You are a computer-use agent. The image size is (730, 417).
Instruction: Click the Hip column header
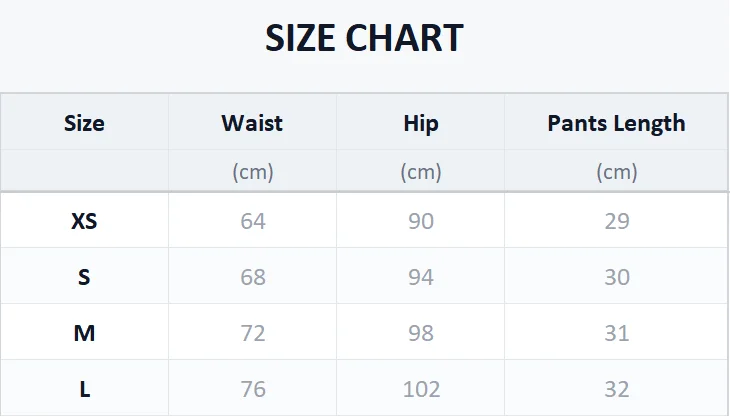[x=421, y=124]
